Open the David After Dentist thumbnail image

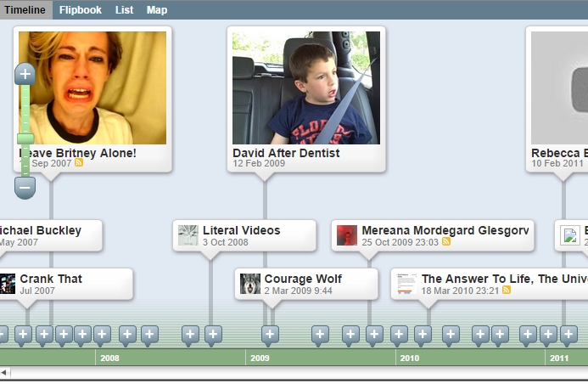point(306,88)
